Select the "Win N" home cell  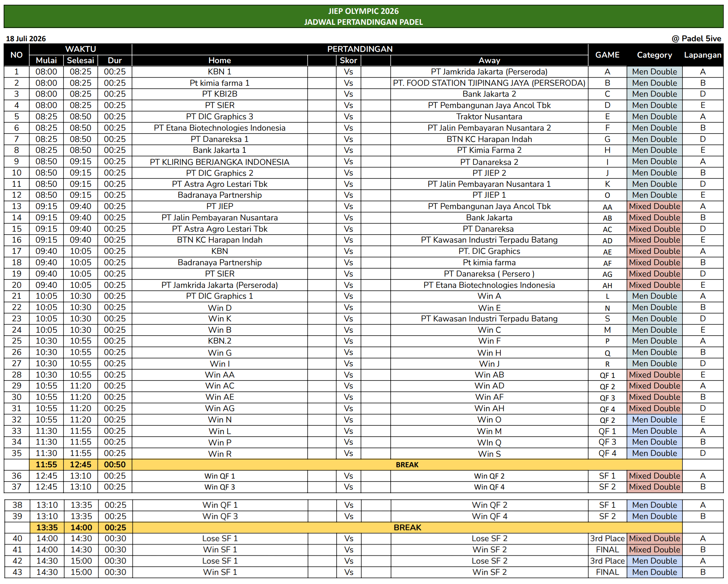[x=220, y=420]
